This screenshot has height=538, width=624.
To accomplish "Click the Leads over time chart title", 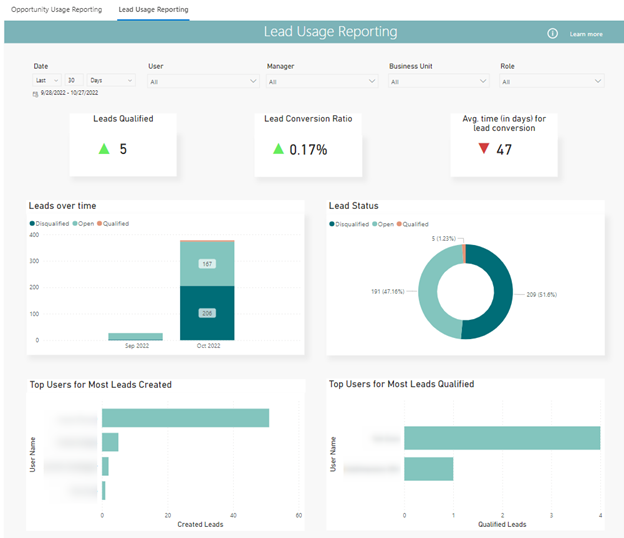I will tap(62, 206).
